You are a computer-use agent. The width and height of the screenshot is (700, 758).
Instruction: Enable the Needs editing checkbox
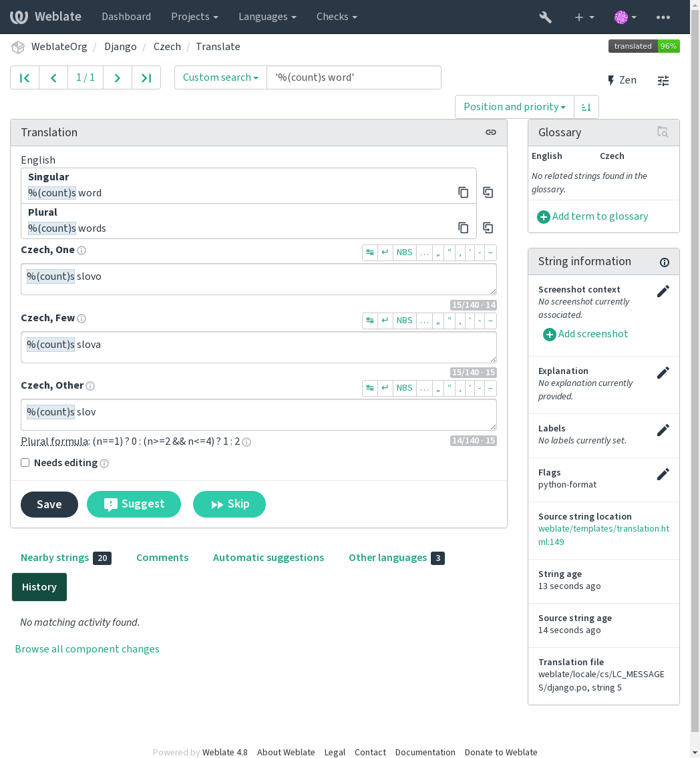pos(25,463)
